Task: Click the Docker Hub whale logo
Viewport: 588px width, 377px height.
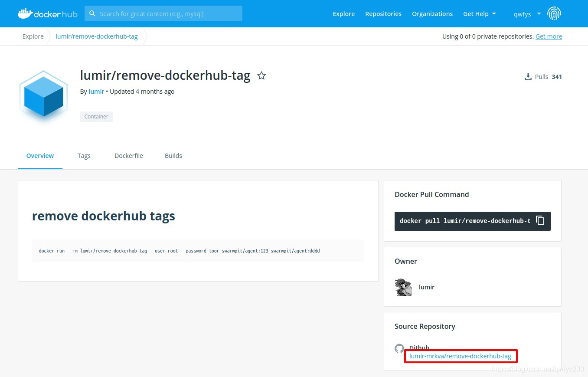Action: pos(47,13)
